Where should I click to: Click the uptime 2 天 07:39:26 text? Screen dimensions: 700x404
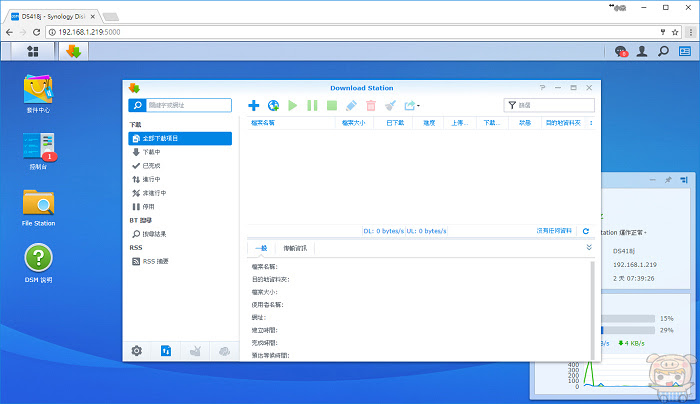click(x=633, y=279)
